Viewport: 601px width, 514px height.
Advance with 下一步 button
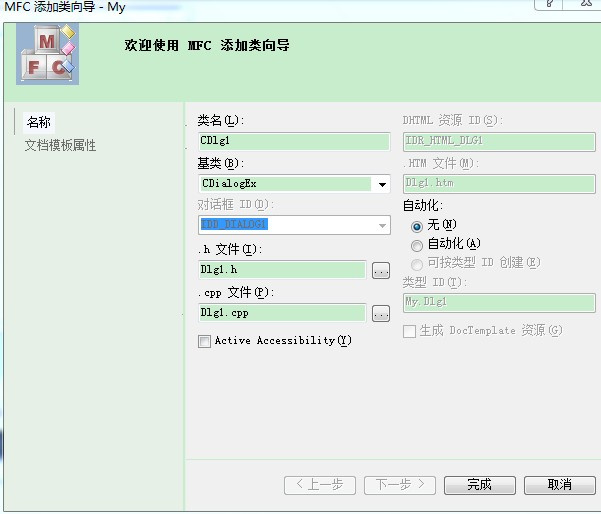tap(400, 485)
